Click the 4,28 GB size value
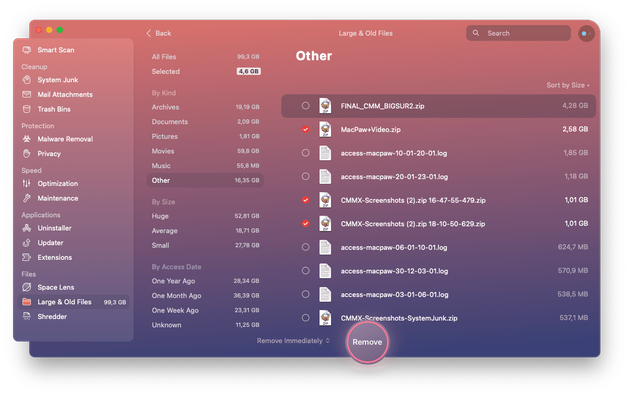Screen dimensions: 630x396 click(x=575, y=106)
